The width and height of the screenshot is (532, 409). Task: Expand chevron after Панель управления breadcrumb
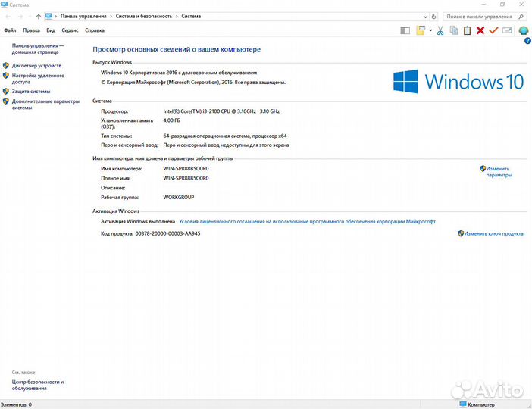(x=111, y=16)
